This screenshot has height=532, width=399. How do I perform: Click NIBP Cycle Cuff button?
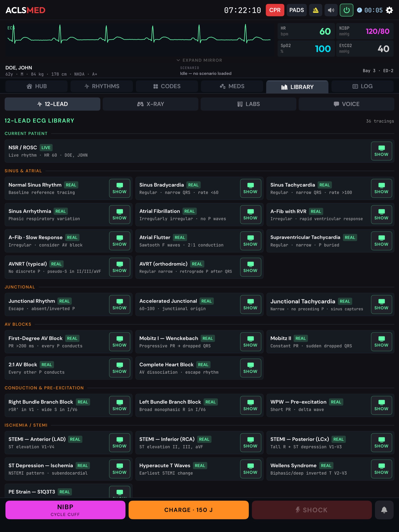(x=65, y=510)
